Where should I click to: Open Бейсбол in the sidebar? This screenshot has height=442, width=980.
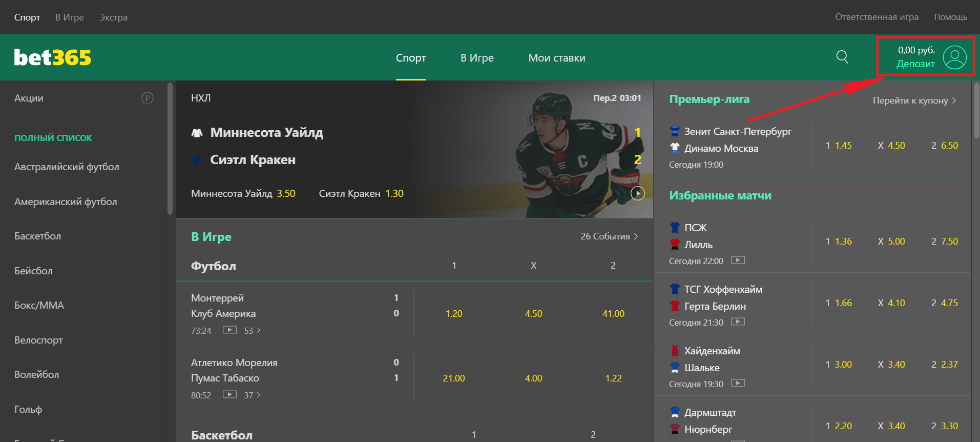click(x=33, y=271)
